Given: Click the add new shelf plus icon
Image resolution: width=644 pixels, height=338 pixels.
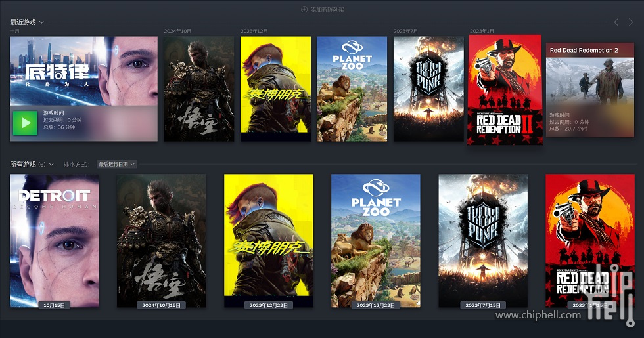Looking at the screenshot, I should [304, 9].
